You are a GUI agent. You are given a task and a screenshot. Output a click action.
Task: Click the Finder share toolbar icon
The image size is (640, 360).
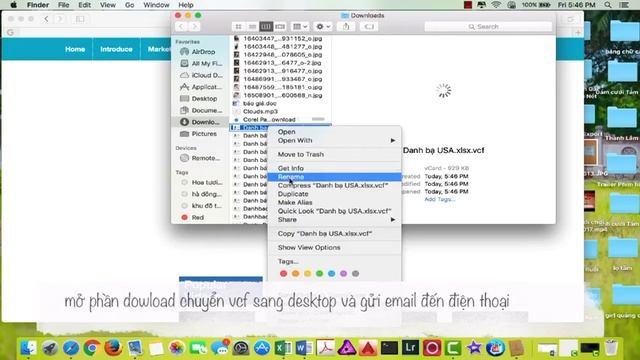pos(346,27)
